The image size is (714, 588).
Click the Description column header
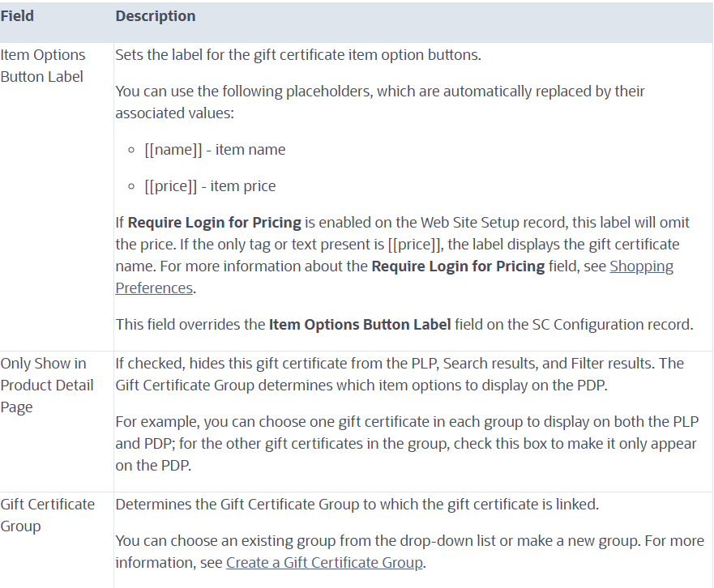[x=156, y=16]
